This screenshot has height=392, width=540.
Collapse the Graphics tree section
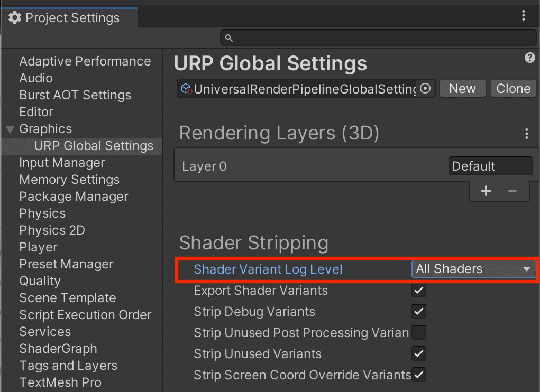click(10, 129)
